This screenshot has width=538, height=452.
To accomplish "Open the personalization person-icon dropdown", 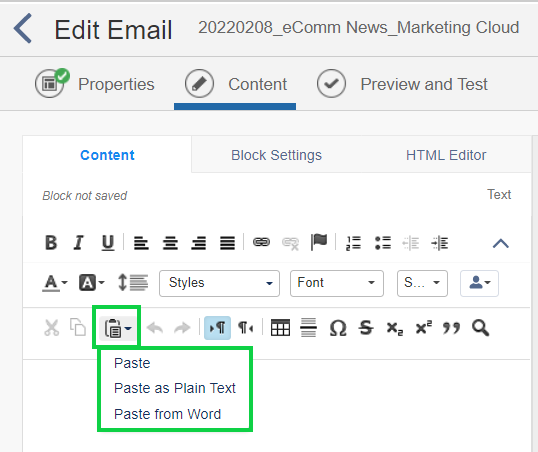I will [479, 283].
